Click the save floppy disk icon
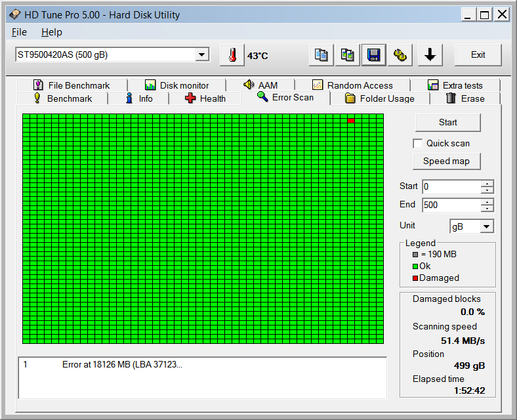 point(373,55)
